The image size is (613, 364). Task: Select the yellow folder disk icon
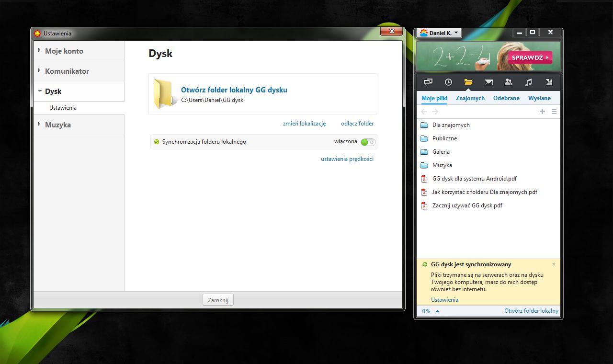[x=468, y=82]
